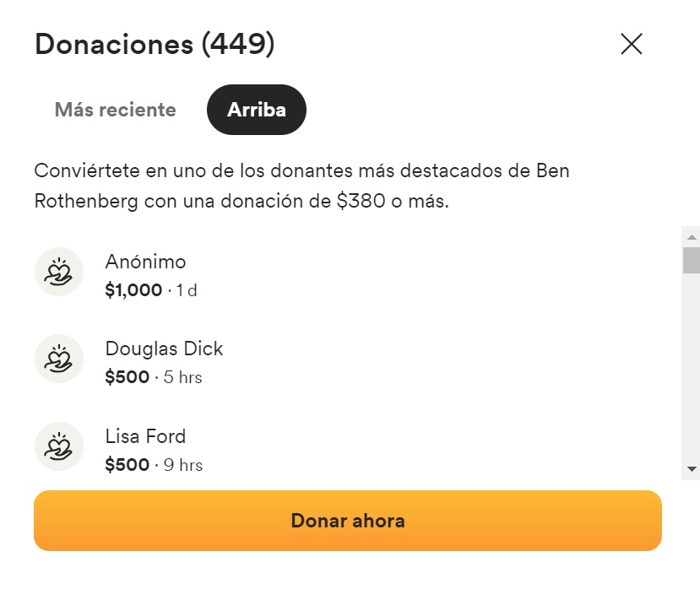This screenshot has height=589, width=700.
Task: Select the Anónimo donor name
Action: pyautogui.click(x=145, y=262)
